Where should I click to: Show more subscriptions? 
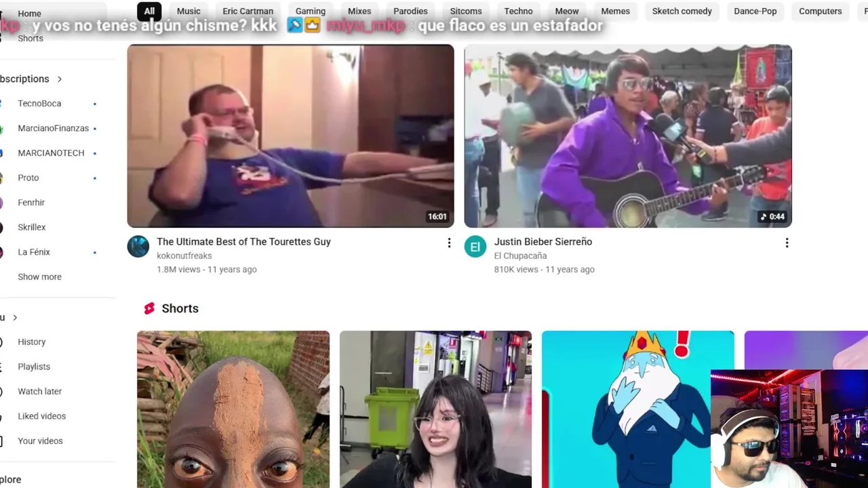39,277
